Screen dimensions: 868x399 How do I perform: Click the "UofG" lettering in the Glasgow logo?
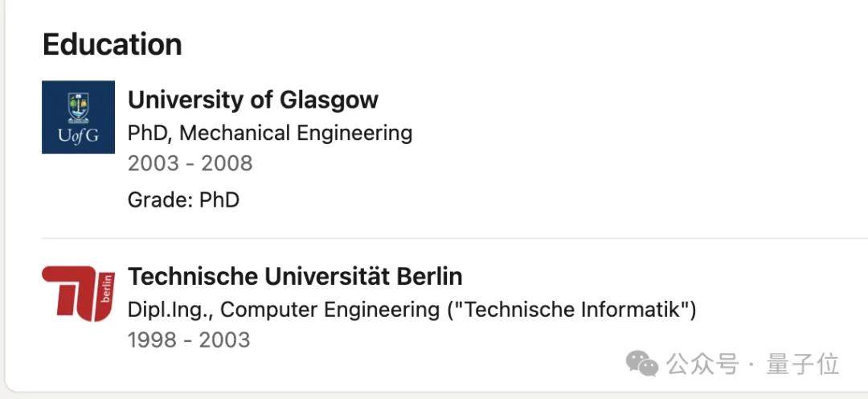tap(78, 136)
